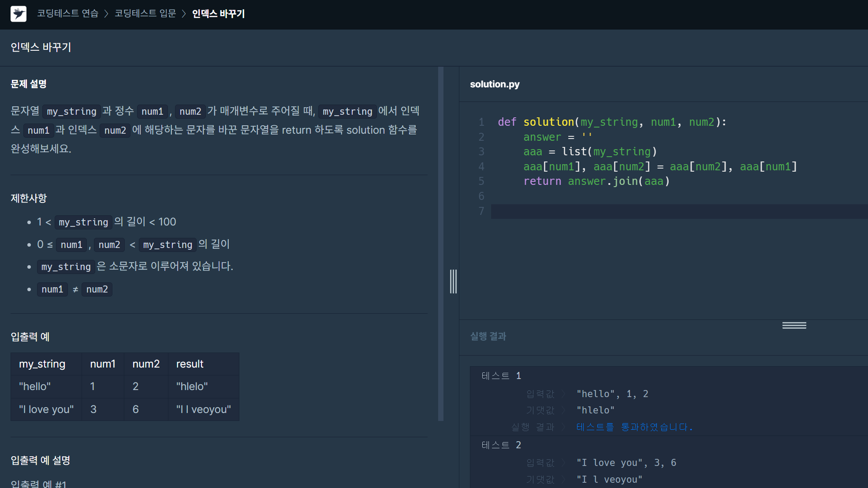
Task: Click the 입출력 예 설명 heading
Action: (41, 461)
